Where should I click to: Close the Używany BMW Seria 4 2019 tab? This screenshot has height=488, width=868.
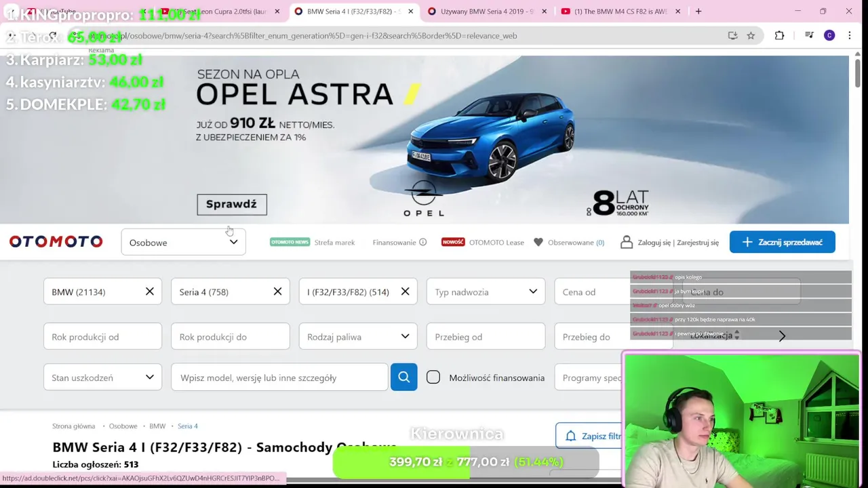(544, 11)
